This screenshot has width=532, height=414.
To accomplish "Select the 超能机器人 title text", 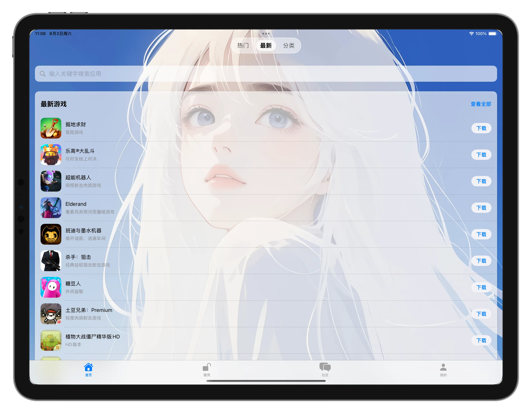I will tap(78, 178).
